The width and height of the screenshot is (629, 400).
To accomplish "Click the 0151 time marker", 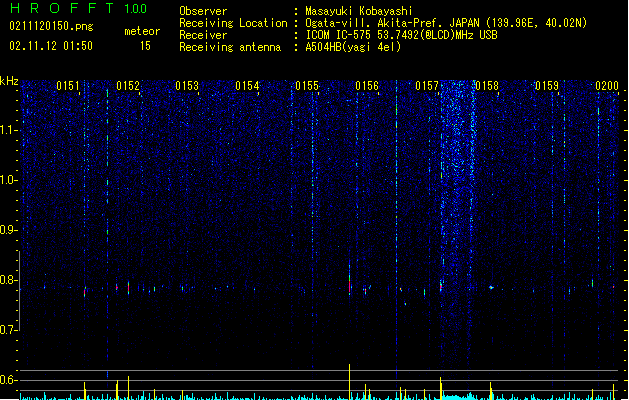I will (68, 86).
